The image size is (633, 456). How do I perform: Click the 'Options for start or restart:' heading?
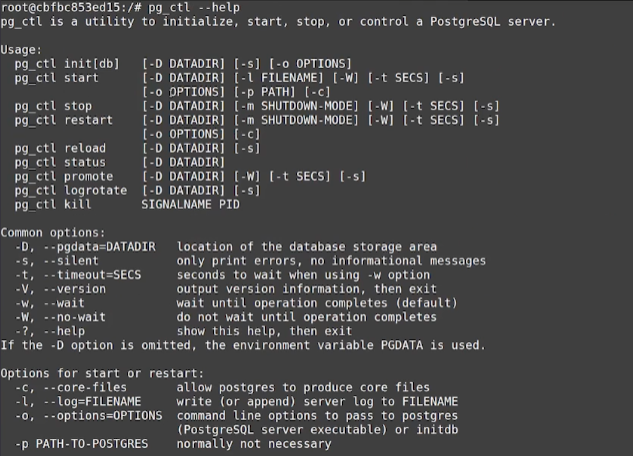tap(102, 374)
